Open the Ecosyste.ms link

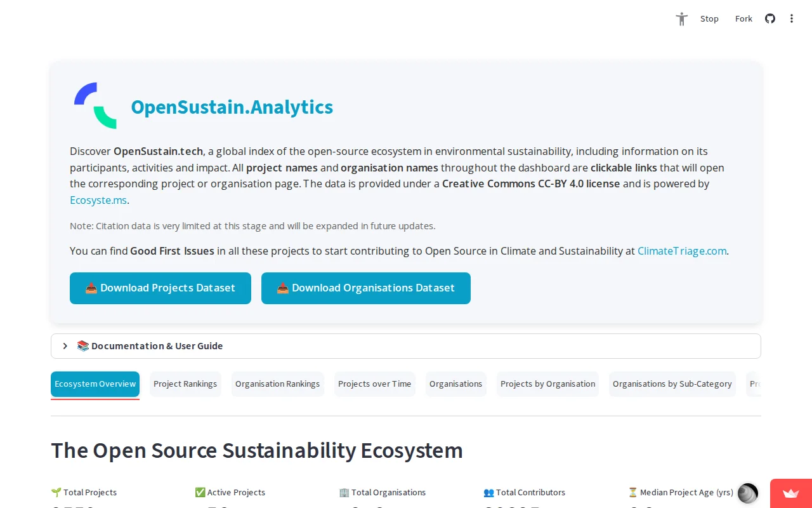click(x=98, y=200)
